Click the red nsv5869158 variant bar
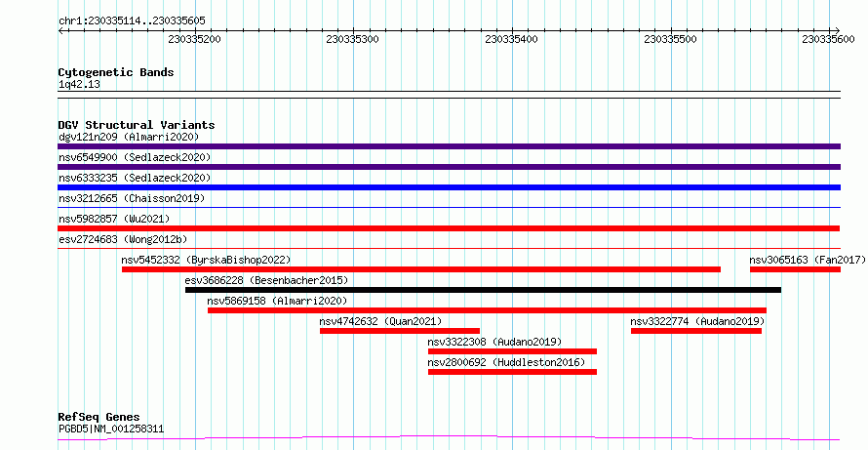 click(x=487, y=310)
